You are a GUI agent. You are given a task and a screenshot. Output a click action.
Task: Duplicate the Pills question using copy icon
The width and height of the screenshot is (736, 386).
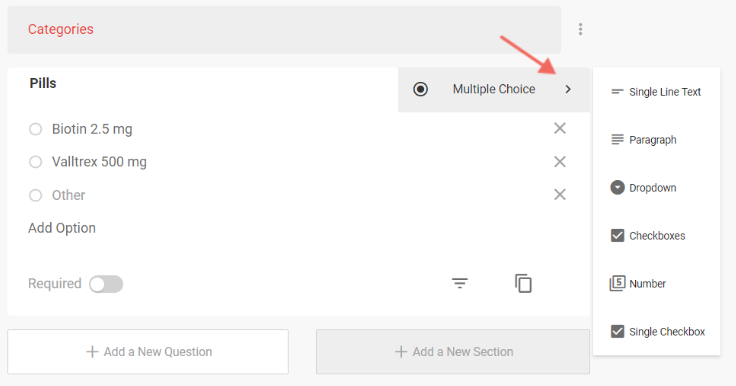523,283
